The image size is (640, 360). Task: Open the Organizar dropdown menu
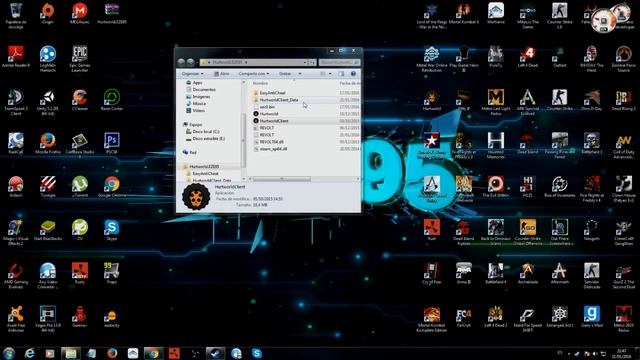[x=192, y=73]
